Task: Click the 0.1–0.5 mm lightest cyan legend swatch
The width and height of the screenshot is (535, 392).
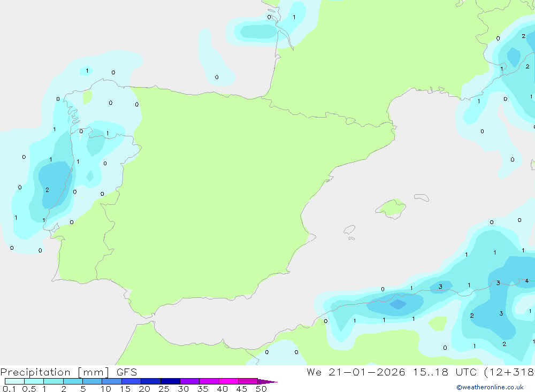Action: [14, 381]
